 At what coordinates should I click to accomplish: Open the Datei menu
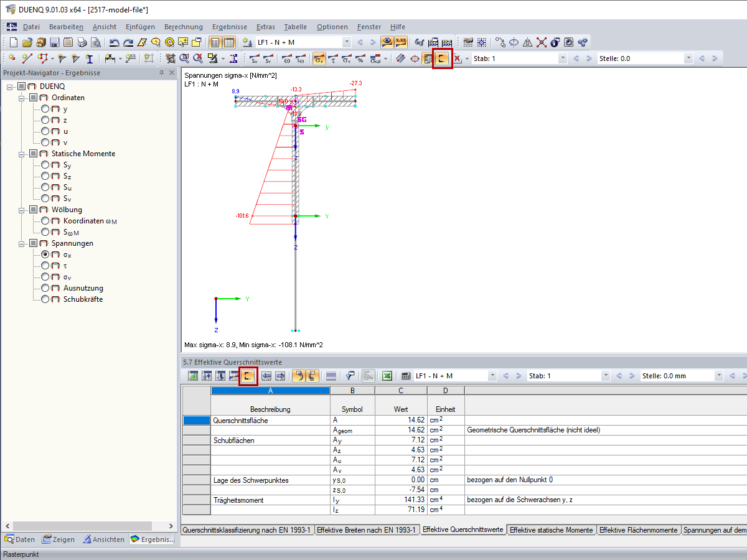[31, 27]
